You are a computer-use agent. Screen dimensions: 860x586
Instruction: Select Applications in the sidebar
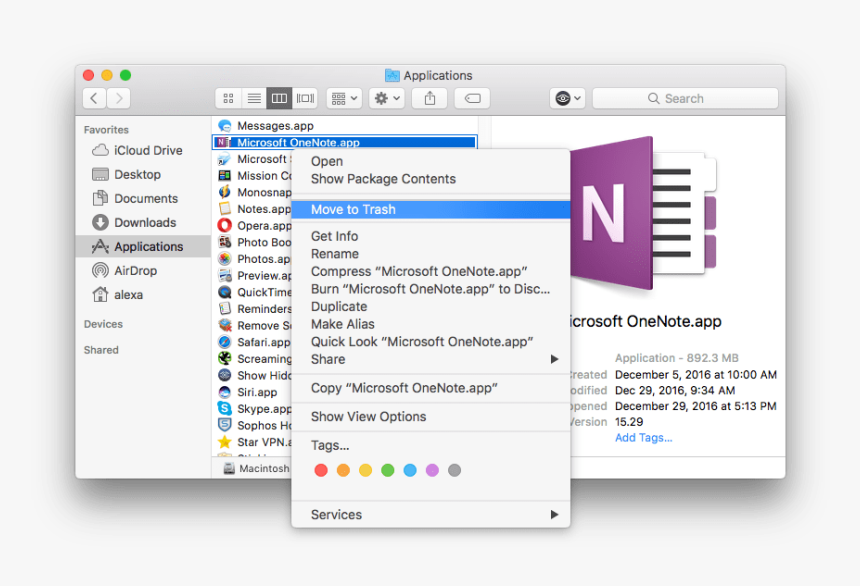coord(143,246)
